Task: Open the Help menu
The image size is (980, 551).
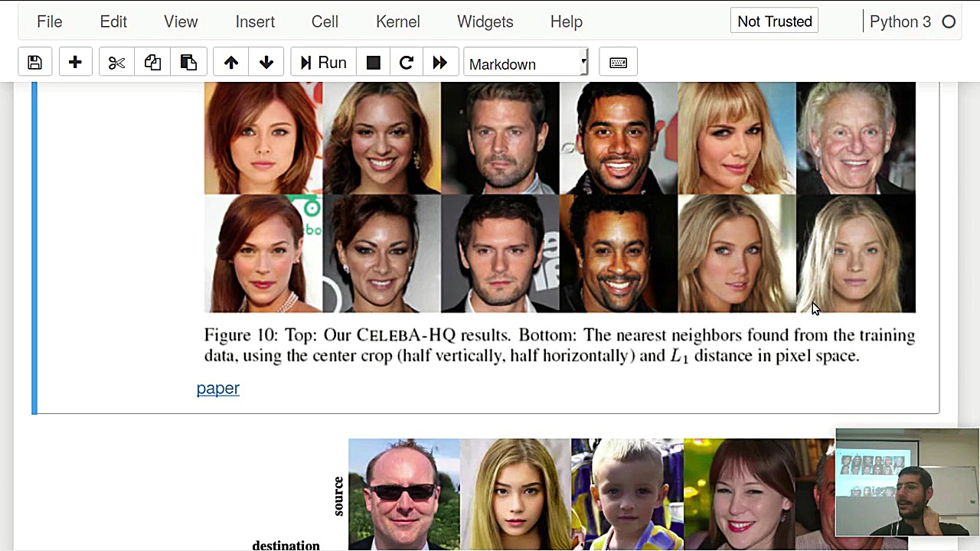Action: pos(567,21)
